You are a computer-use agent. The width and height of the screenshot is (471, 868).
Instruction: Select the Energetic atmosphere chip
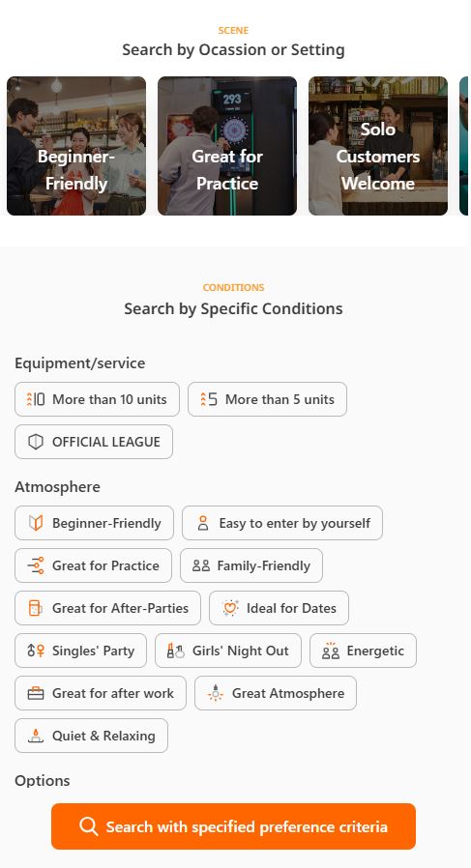point(363,651)
